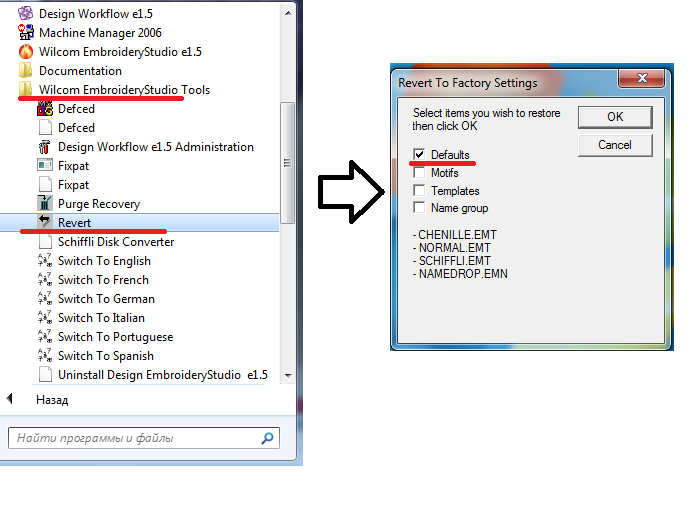The height and width of the screenshot is (511, 697).
Task: Click the blank-page Fixpat file icon
Action: [45, 185]
